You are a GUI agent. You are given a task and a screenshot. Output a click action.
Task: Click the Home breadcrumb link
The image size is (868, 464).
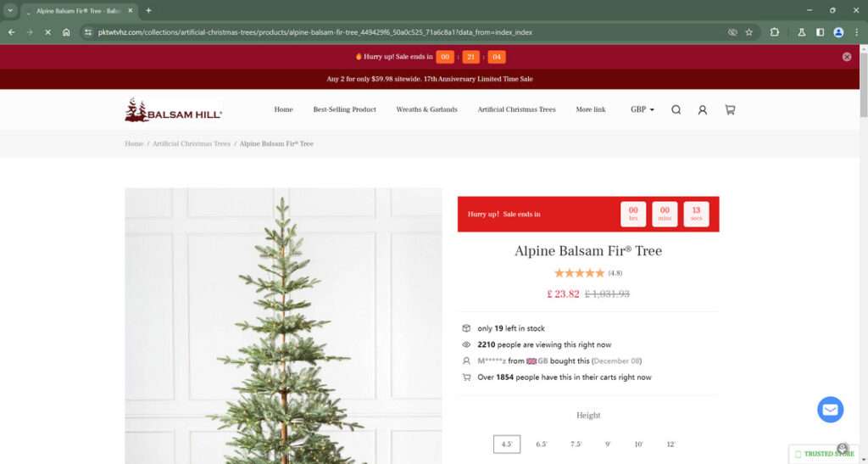coord(134,143)
